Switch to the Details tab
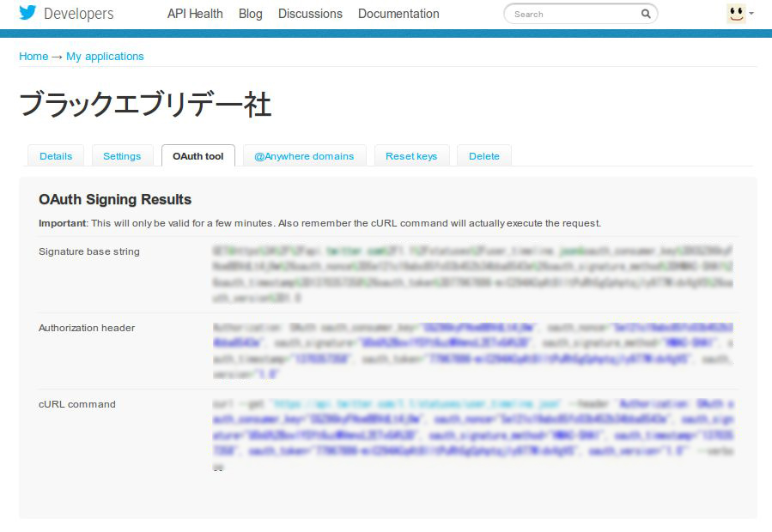This screenshot has width=772, height=532. pyautogui.click(x=56, y=155)
